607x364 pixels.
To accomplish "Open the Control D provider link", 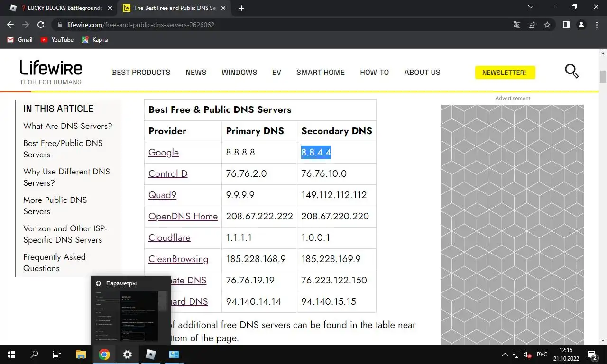I will pyautogui.click(x=168, y=173).
